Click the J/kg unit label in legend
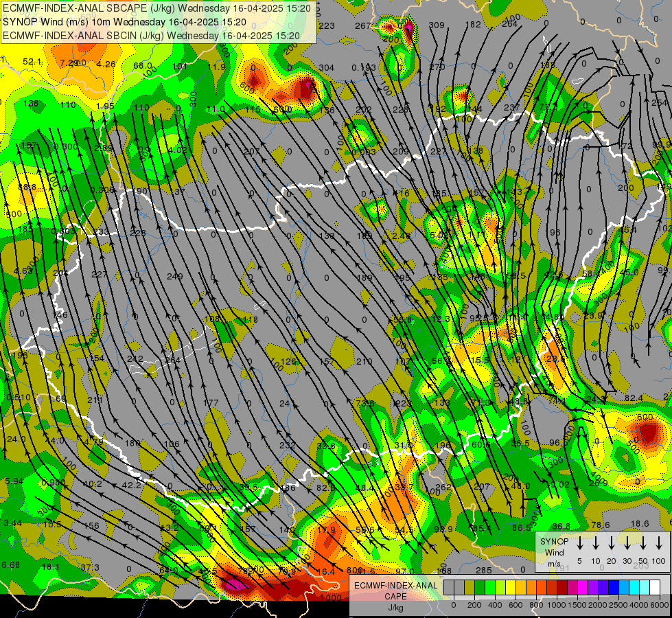 click(x=395, y=608)
